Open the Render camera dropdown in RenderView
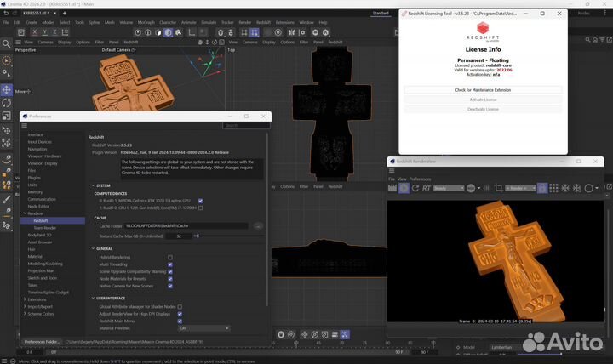 click(520, 188)
